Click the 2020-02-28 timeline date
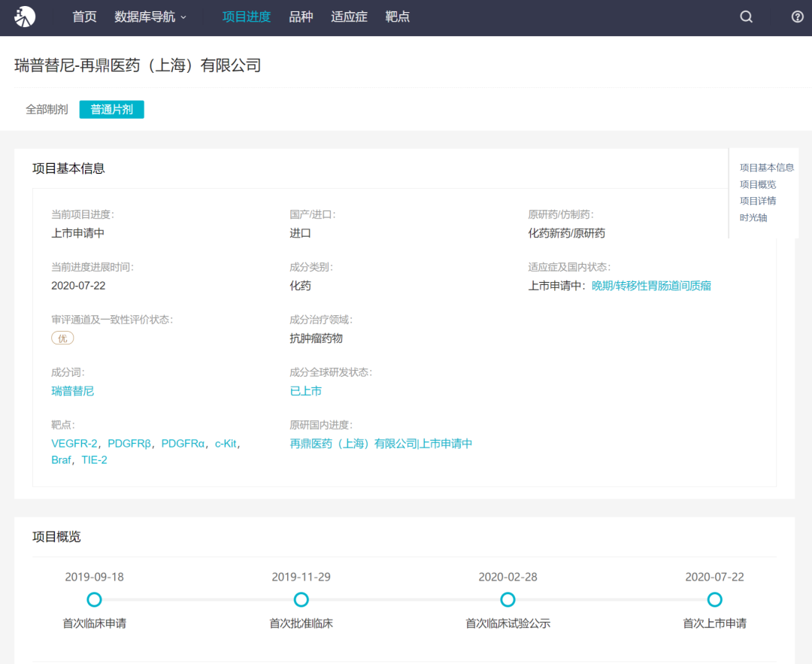This screenshot has width=812, height=664. click(507, 577)
